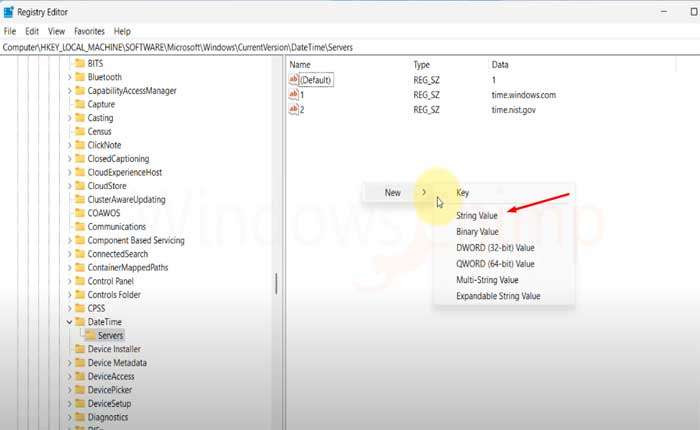Click the string icon of value 1

(293, 95)
